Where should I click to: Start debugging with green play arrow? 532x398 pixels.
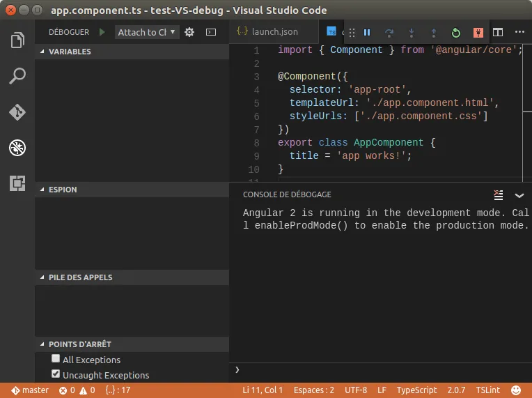click(x=102, y=32)
